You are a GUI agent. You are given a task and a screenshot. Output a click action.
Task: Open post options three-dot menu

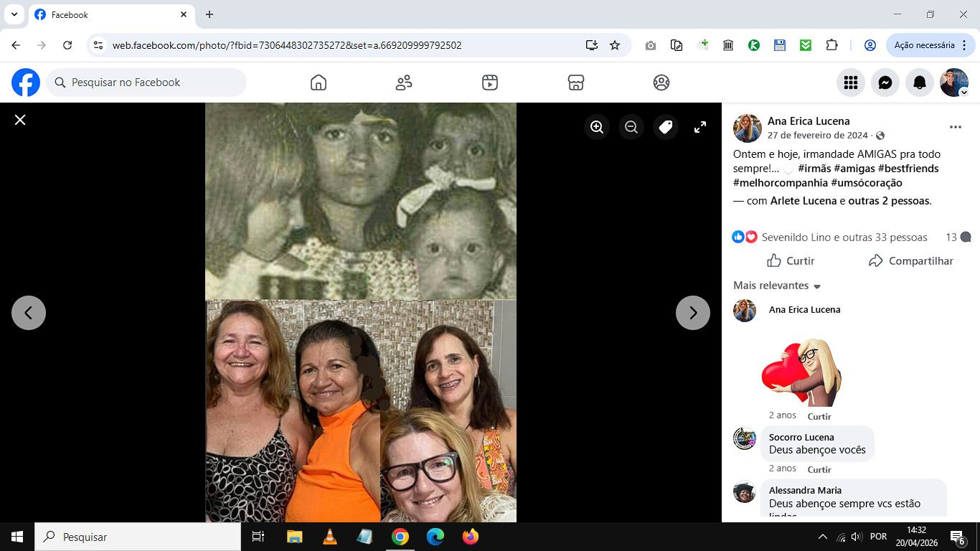[x=955, y=127]
